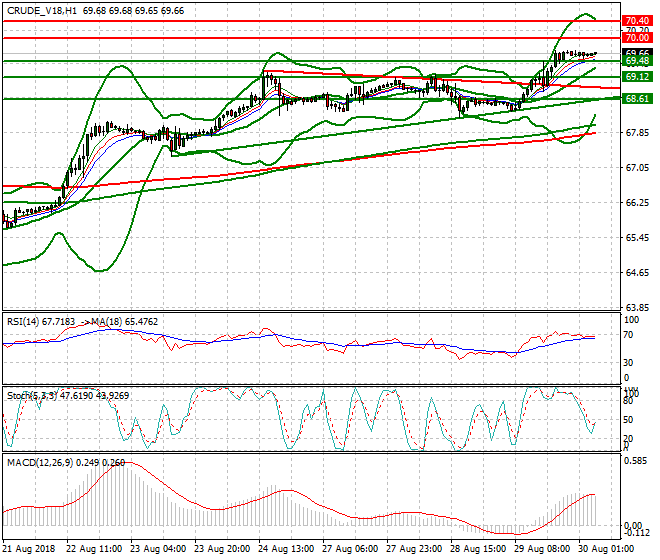660x560 pixels.
Task: Click the 67.85 price axis value
Action: tap(637, 133)
